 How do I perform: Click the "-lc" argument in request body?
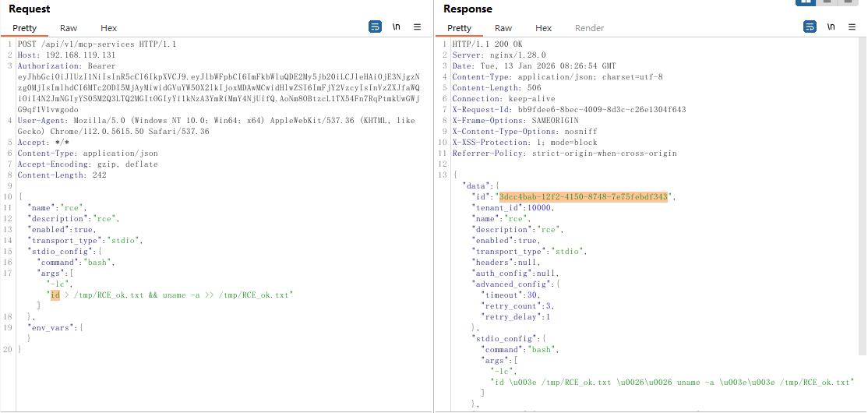click(58, 284)
